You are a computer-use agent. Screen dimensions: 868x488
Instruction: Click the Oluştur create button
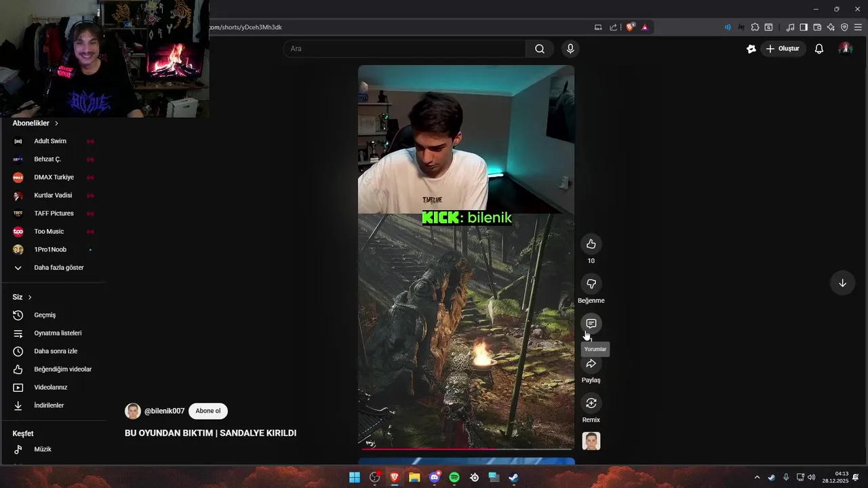[783, 49]
